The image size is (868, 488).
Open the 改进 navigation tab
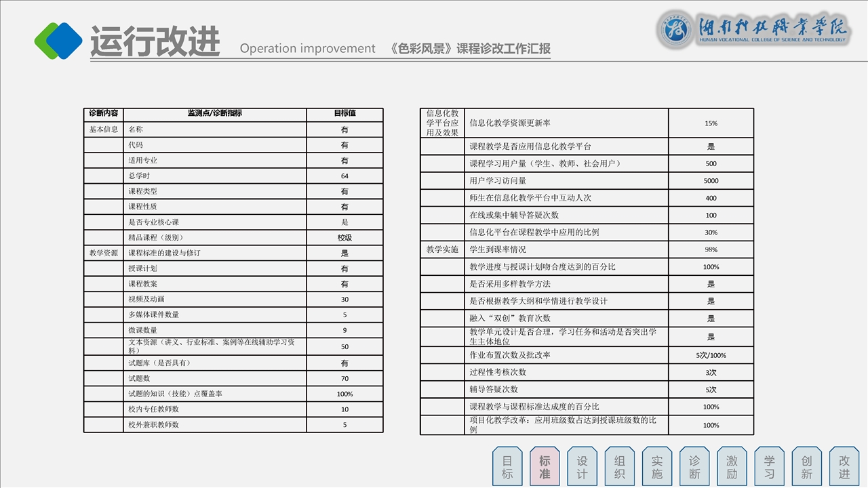tap(844, 467)
